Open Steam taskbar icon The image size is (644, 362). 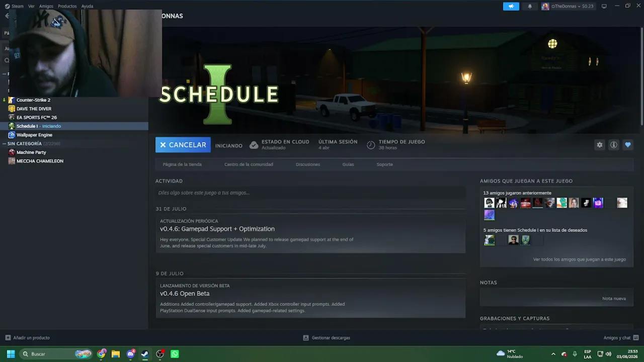(145, 354)
